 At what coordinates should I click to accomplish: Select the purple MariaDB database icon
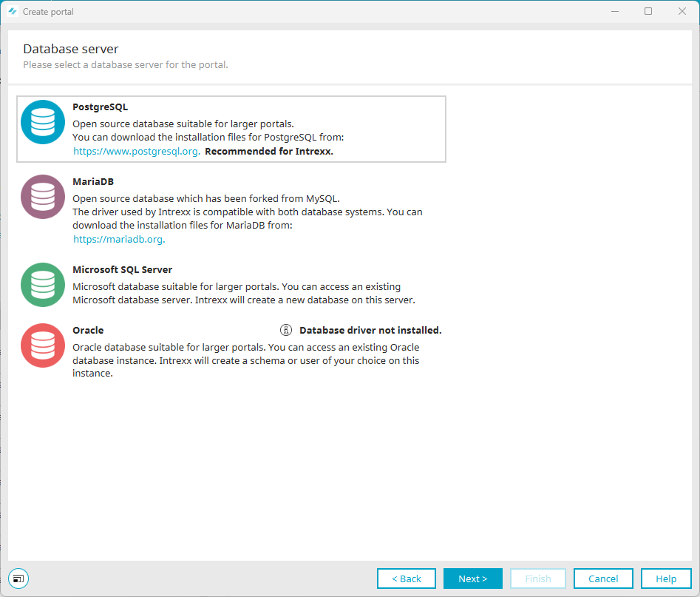pos(43,197)
